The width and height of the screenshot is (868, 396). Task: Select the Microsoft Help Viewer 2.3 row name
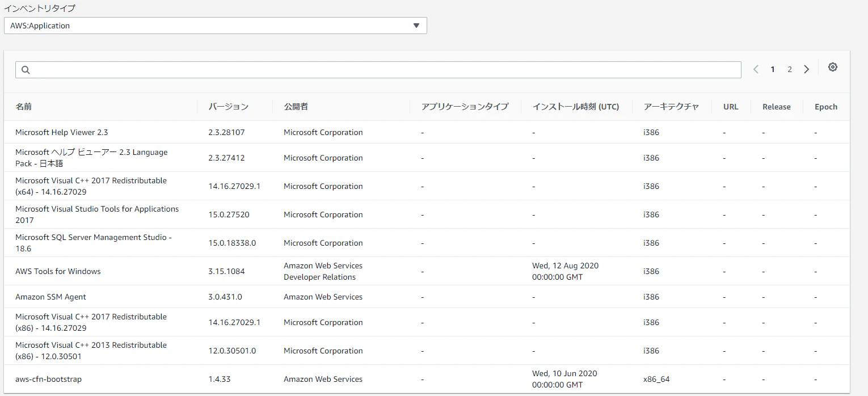tap(62, 132)
